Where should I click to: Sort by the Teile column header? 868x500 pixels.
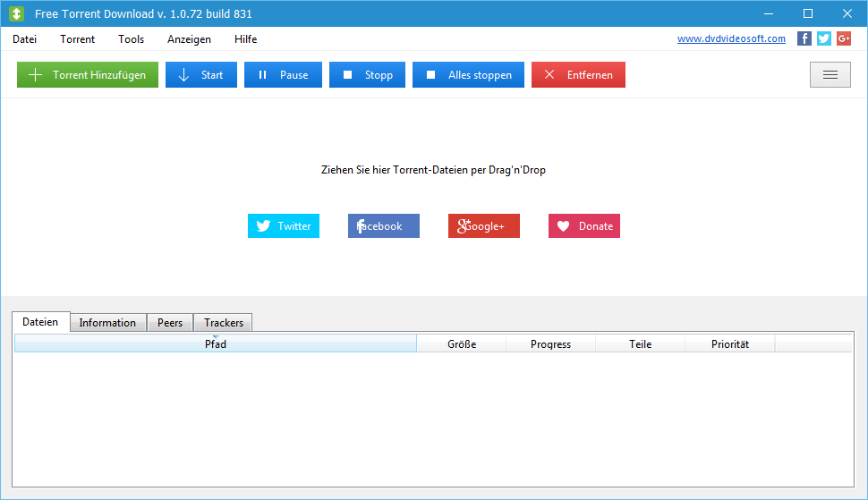[x=641, y=344]
